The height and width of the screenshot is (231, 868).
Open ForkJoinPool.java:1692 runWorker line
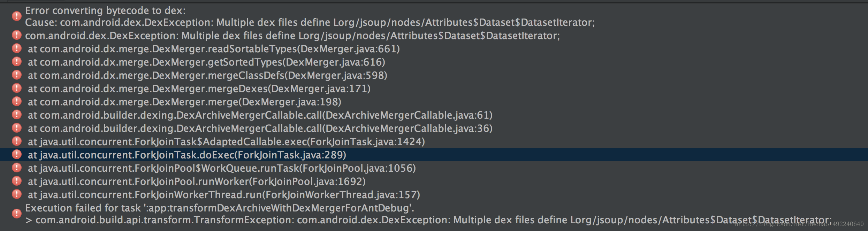click(197, 181)
